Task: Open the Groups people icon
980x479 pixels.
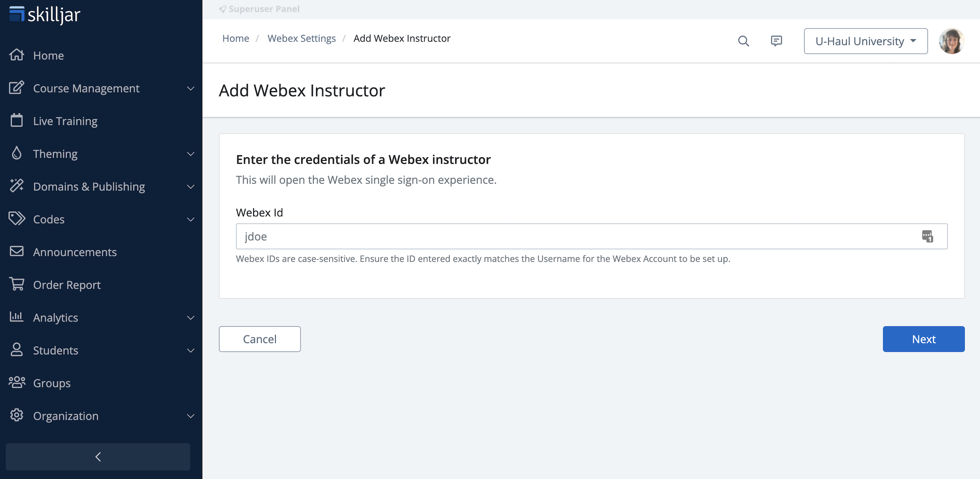Action: 17,382
